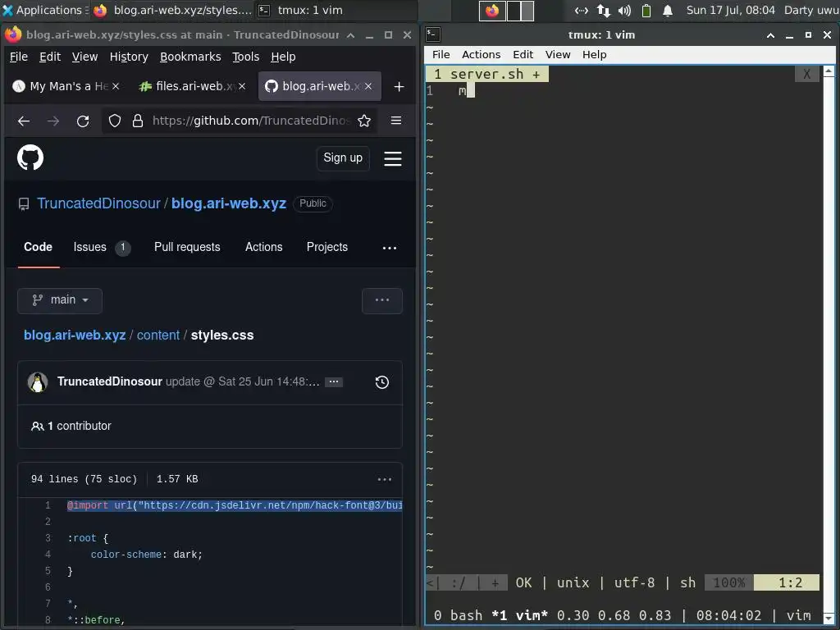Viewport: 840px width, 630px height.
Task: Select bash window 0 in tmux status
Action: [458, 615]
